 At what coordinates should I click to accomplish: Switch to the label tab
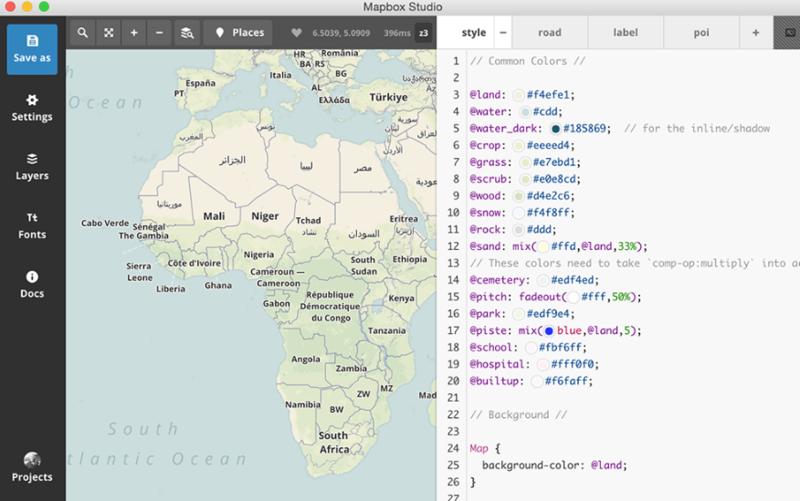[x=626, y=33]
